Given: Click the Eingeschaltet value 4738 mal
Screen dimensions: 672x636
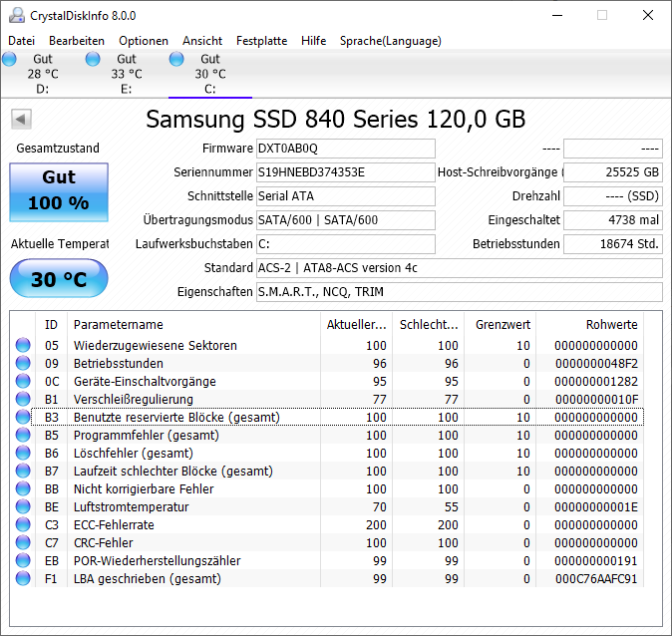Looking at the screenshot, I should click(x=613, y=220).
